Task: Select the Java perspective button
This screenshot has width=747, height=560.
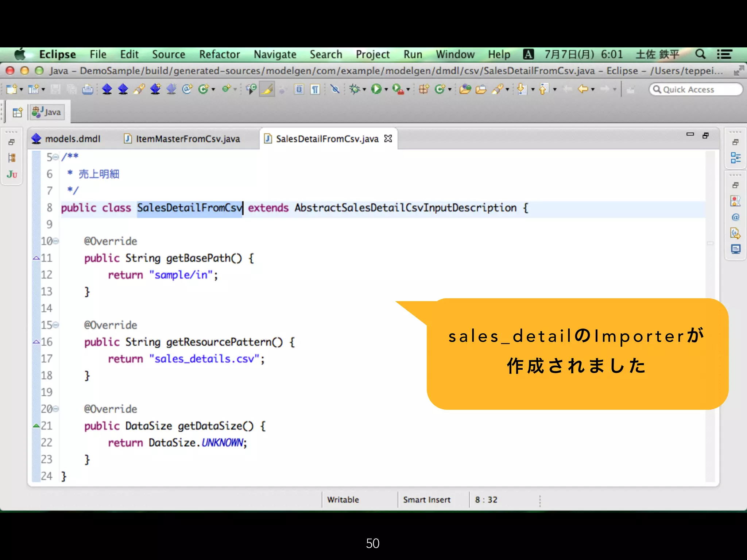Action: coord(47,112)
